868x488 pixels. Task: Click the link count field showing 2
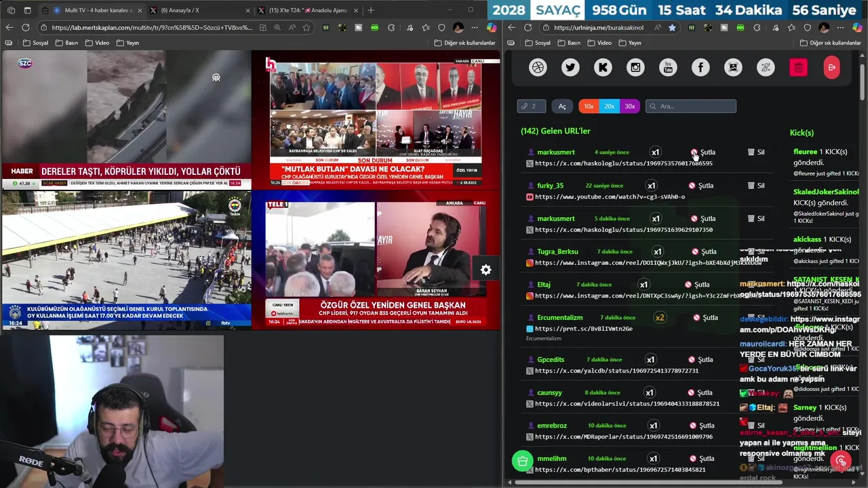(x=531, y=106)
